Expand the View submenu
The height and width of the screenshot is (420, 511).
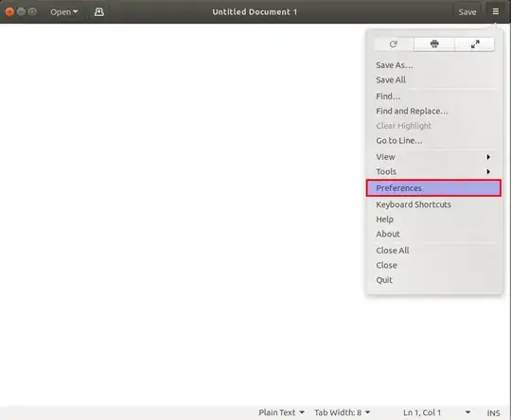[433, 157]
